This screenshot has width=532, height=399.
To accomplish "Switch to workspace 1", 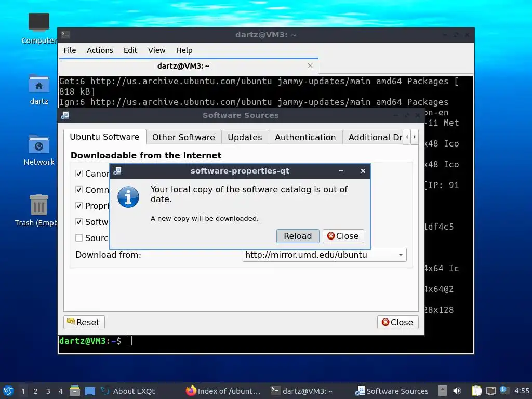I will pyautogui.click(x=23, y=391).
